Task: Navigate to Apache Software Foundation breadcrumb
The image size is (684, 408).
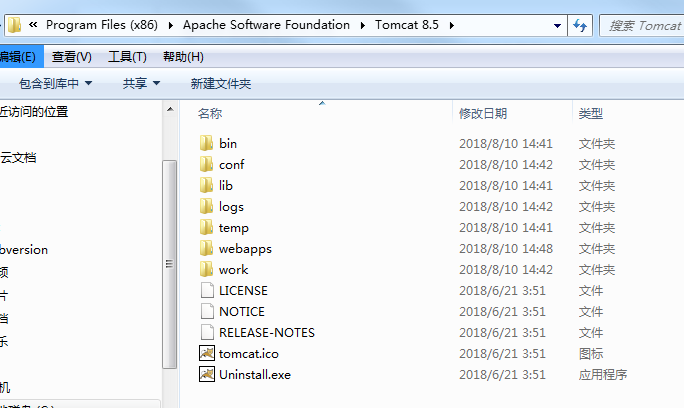Action: [x=267, y=25]
